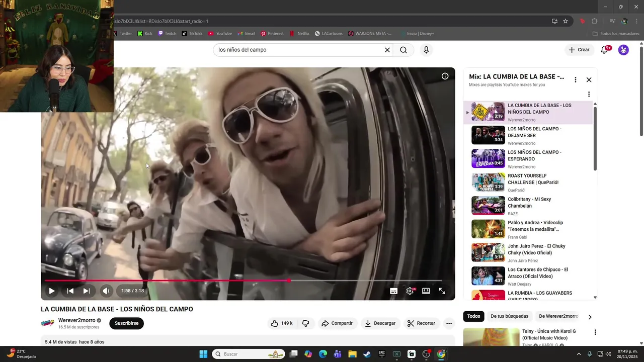Dislike the video
The width and height of the screenshot is (644, 362).
tap(305, 323)
